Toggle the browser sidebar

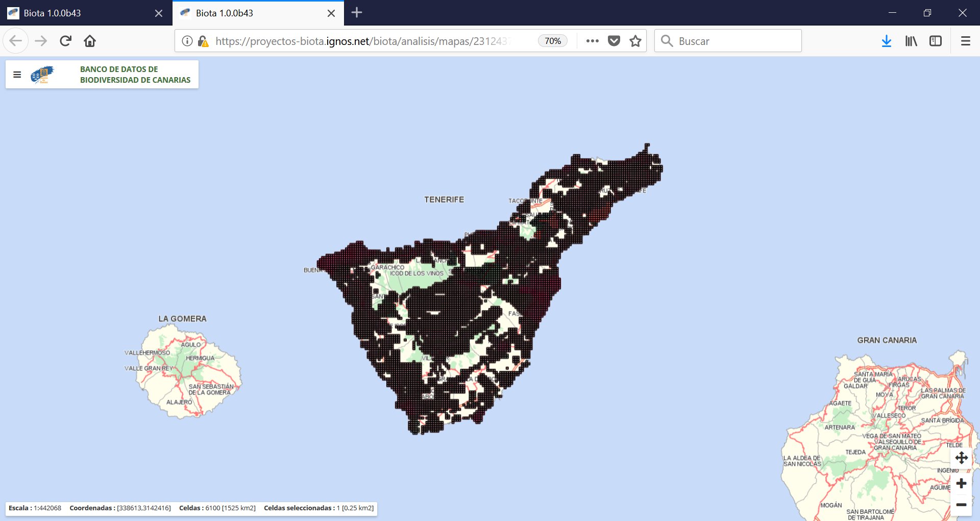(936, 41)
